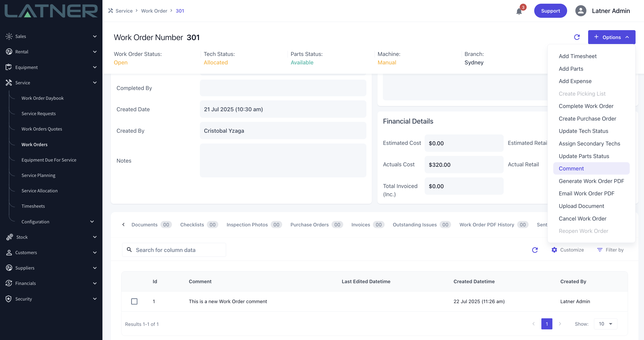Click the Support button
This screenshot has width=644, height=340.
550,11
